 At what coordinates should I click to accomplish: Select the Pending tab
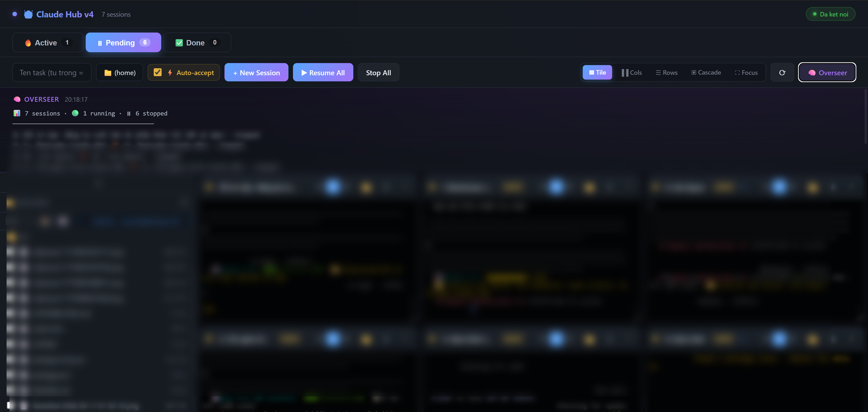click(123, 42)
